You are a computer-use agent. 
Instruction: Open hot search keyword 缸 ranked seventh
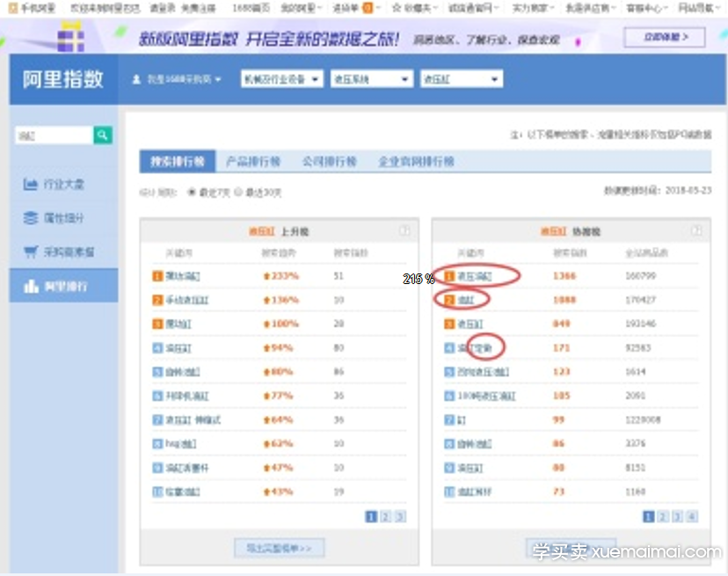462,420
